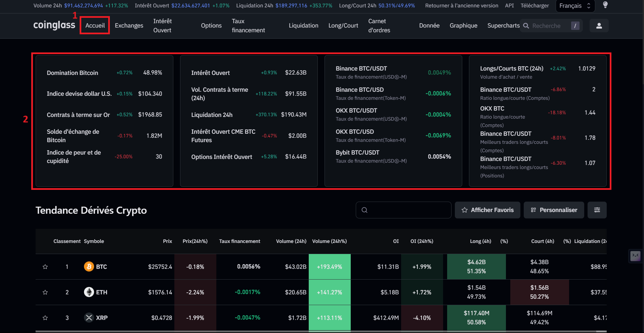The image size is (644, 333).
Task: Click Solde d'échange de Bitcoin row
Action: 104,136
